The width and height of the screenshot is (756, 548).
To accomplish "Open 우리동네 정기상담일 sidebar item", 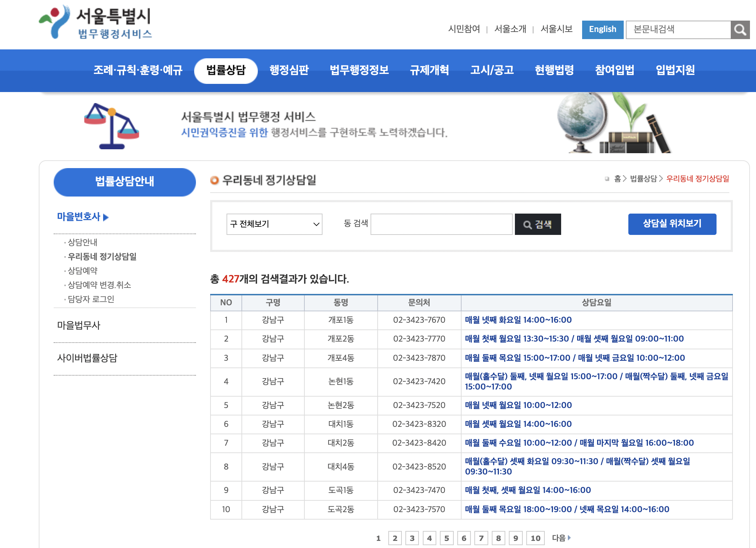I will [x=102, y=257].
